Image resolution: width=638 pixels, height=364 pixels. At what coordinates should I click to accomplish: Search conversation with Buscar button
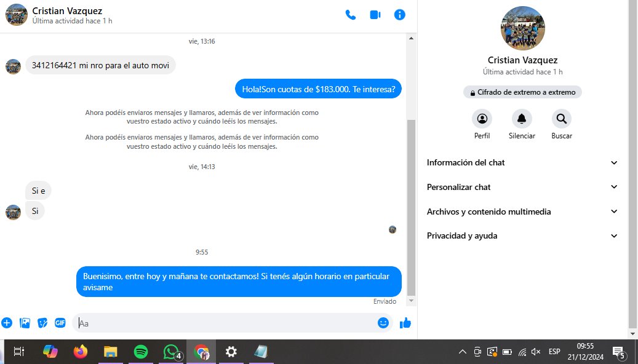pos(561,119)
